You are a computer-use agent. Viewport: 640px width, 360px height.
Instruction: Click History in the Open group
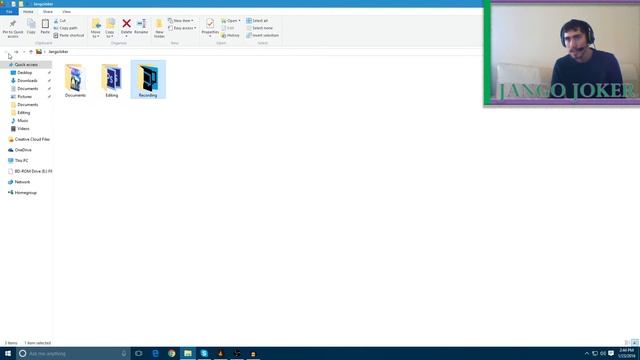231,36
